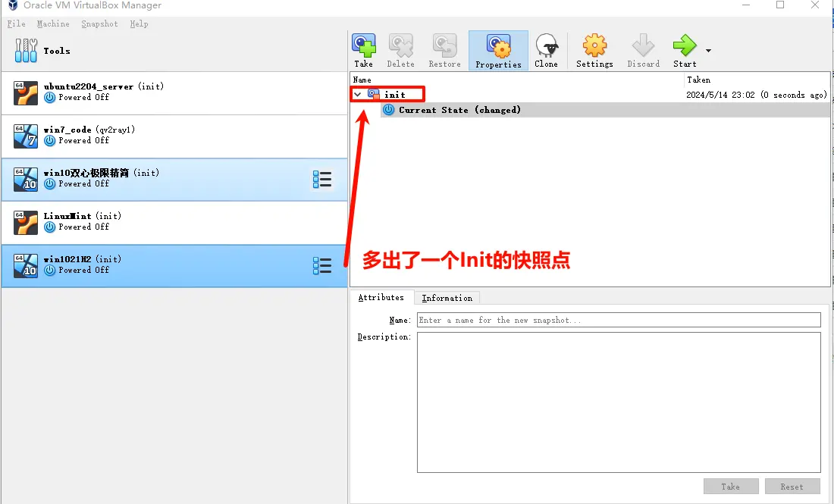Start the VM with green arrow

coord(685,45)
